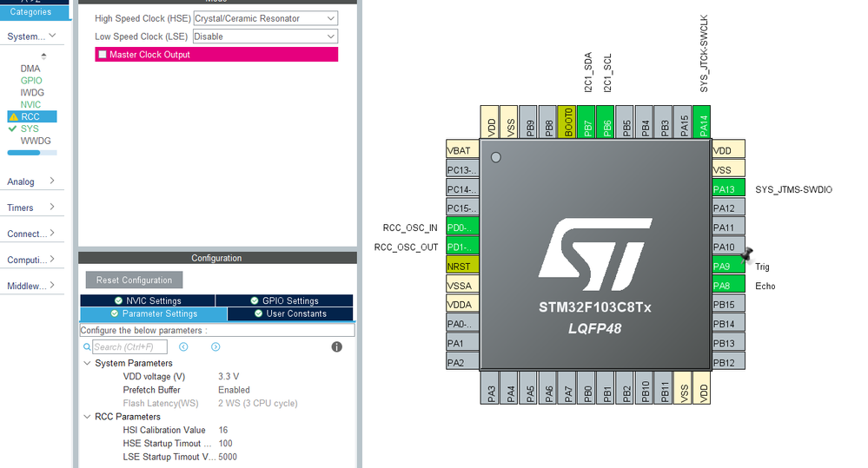Switch to the NVIC Settings tab

coord(148,300)
